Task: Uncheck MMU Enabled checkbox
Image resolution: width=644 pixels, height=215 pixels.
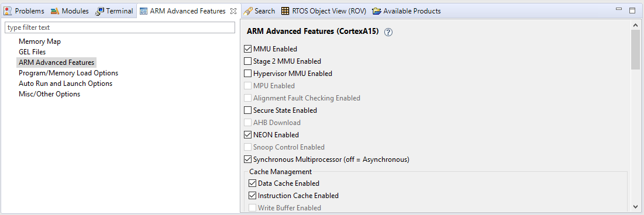Action: [247, 49]
